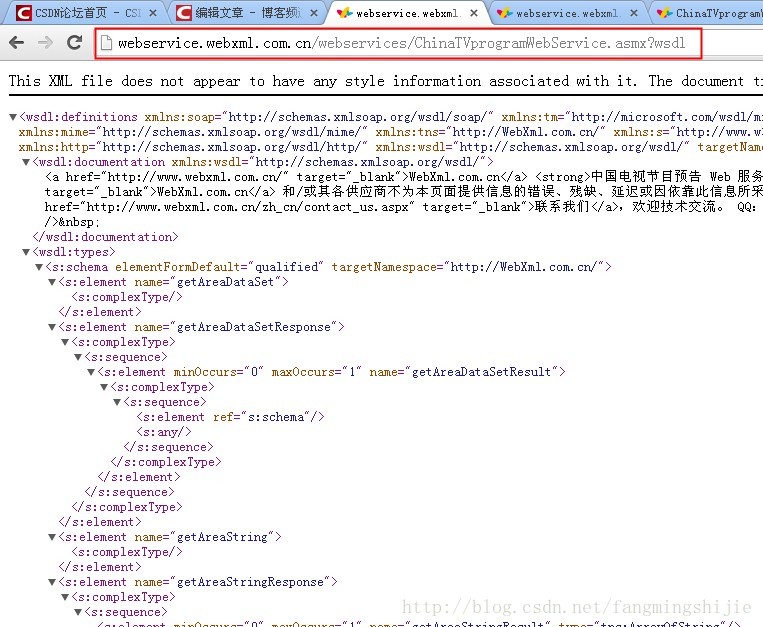This screenshot has height=627, width=763.
Task: Collapse the getAreaDataSetResponse element node
Action: click(x=52, y=327)
